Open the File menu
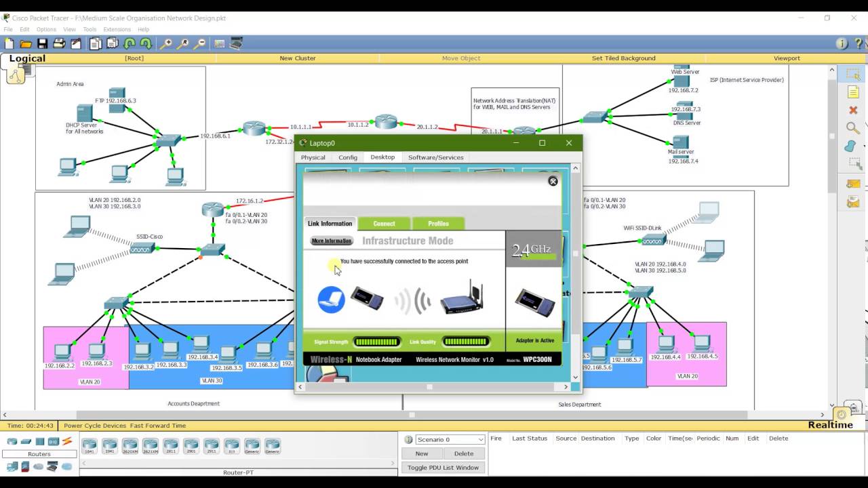The height and width of the screenshot is (488, 868). click(x=8, y=29)
